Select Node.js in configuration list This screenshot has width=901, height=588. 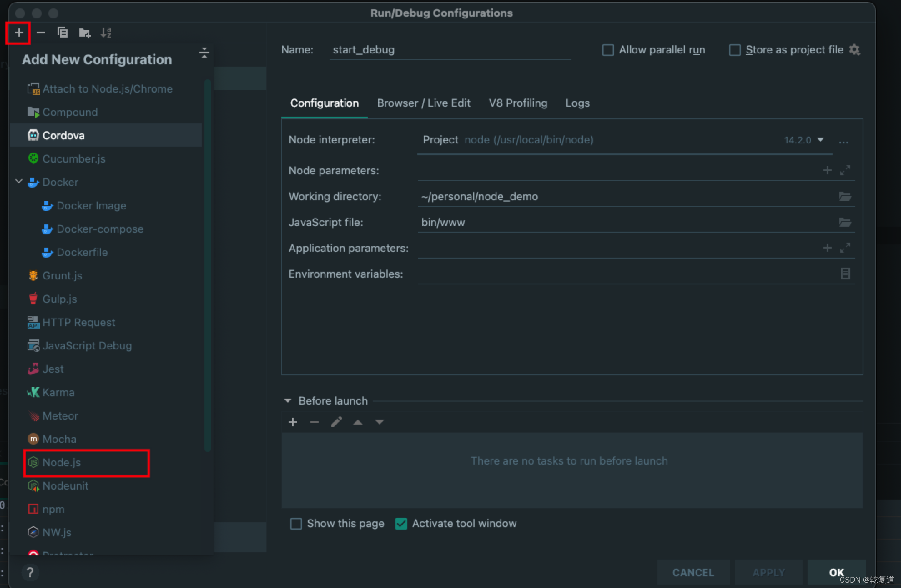(x=62, y=462)
